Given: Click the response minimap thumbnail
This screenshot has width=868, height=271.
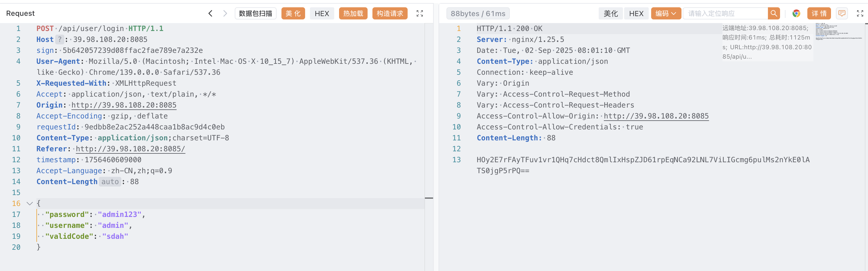Looking at the screenshot, I should (x=838, y=32).
